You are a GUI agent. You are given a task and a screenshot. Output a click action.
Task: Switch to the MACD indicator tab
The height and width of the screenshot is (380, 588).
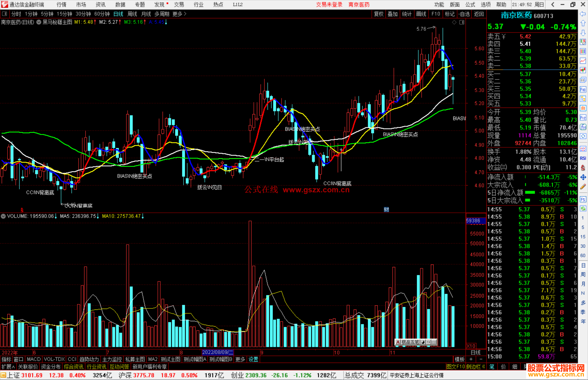click(x=34, y=359)
